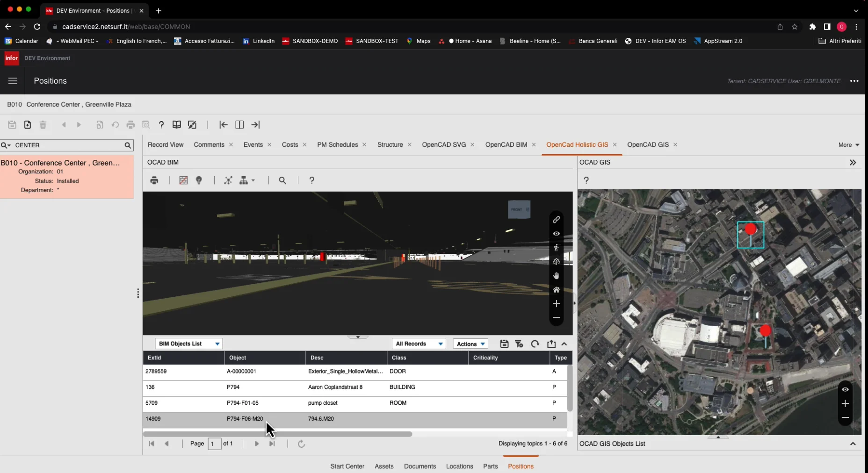The width and height of the screenshot is (868, 473).
Task: Toggle the eye icon on the GIS map
Action: click(846, 389)
